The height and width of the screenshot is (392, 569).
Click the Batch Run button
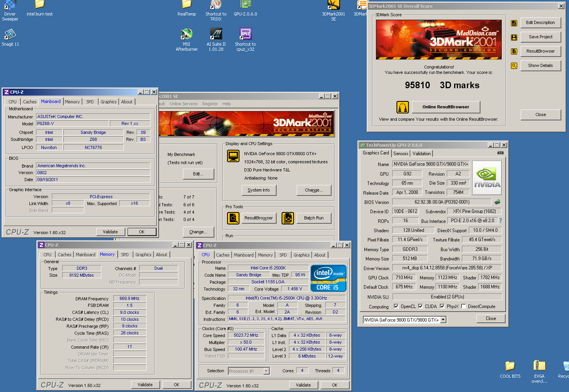point(314,218)
